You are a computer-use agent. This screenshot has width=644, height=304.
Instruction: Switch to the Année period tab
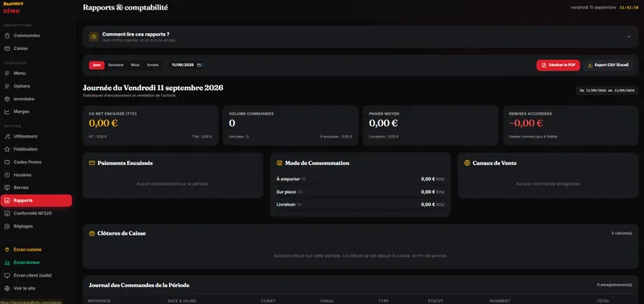click(153, 65)
